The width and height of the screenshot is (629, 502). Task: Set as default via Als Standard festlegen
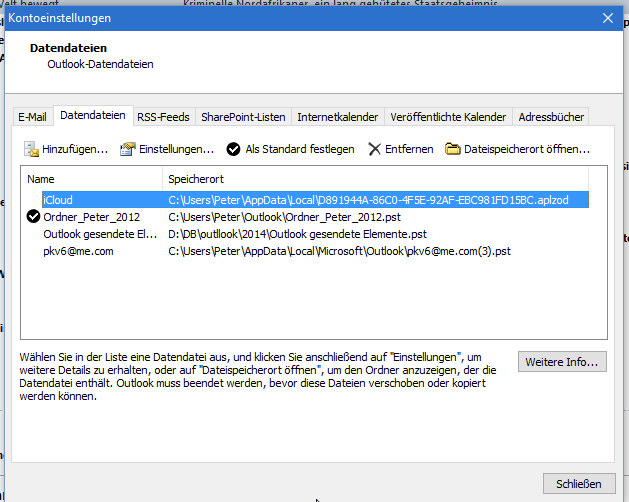click(290, 149)
